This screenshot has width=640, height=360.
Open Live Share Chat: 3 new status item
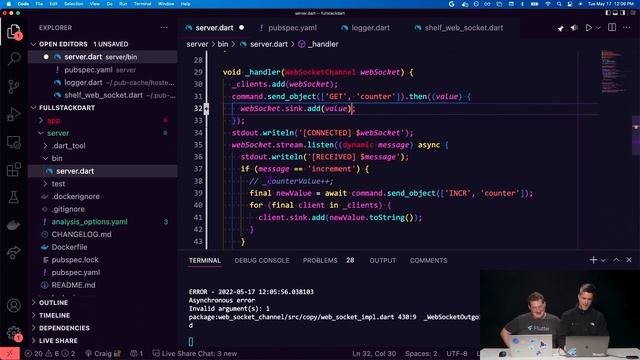coord(195,353)
